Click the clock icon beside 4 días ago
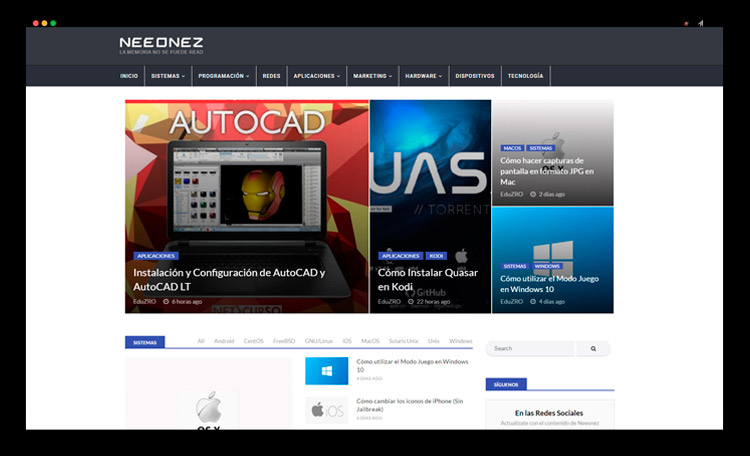The image size is (750, 456). pyautogui.click(x=533, y=301)
